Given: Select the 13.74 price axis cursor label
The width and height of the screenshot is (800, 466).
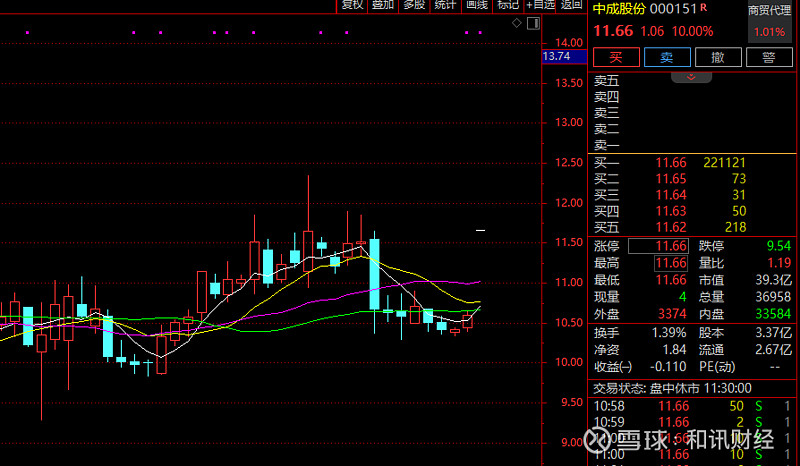Looking at the screenshot, I should tap(564, 57).
